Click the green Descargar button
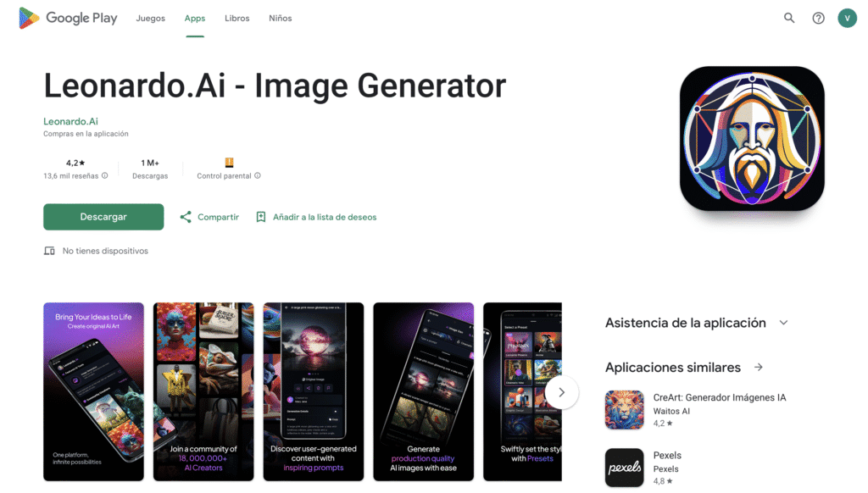868x493 pixels. pos(103,217)
